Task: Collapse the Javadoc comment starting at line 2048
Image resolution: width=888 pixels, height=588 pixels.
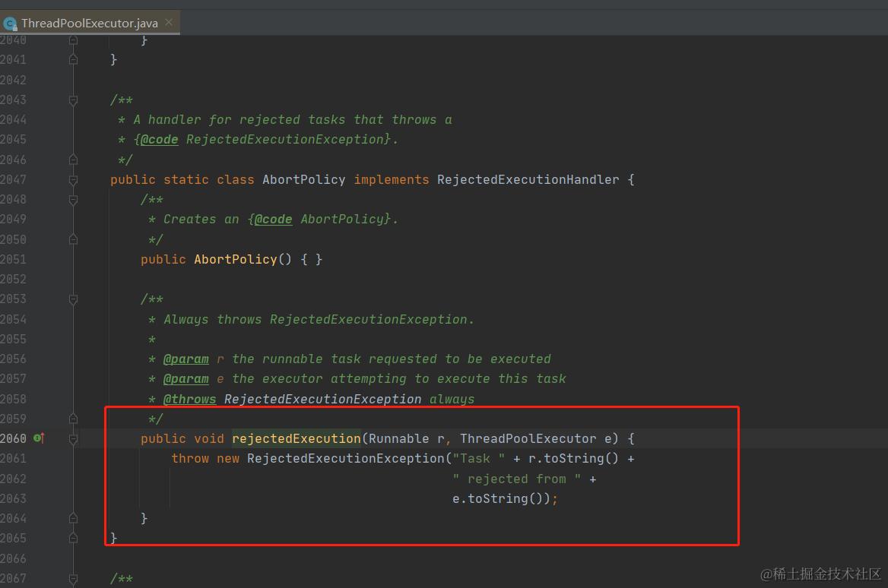Action: [x=73, y=200]
